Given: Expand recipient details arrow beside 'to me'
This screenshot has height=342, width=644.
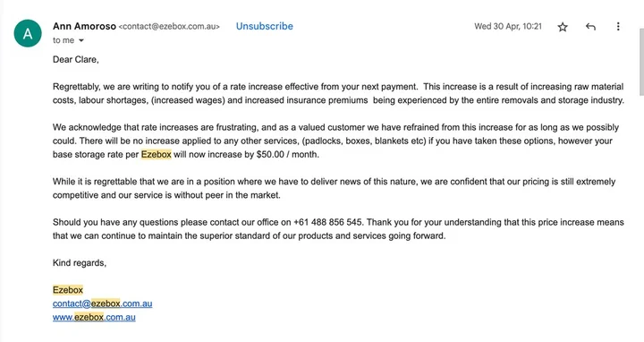Looking at the screenshot, I should tap(80, 40).
